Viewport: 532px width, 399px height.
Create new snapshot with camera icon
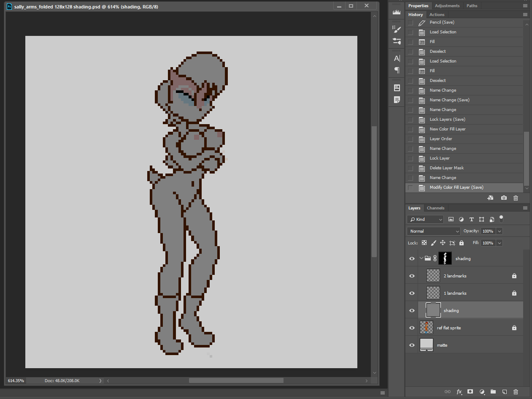pos(504,198)
